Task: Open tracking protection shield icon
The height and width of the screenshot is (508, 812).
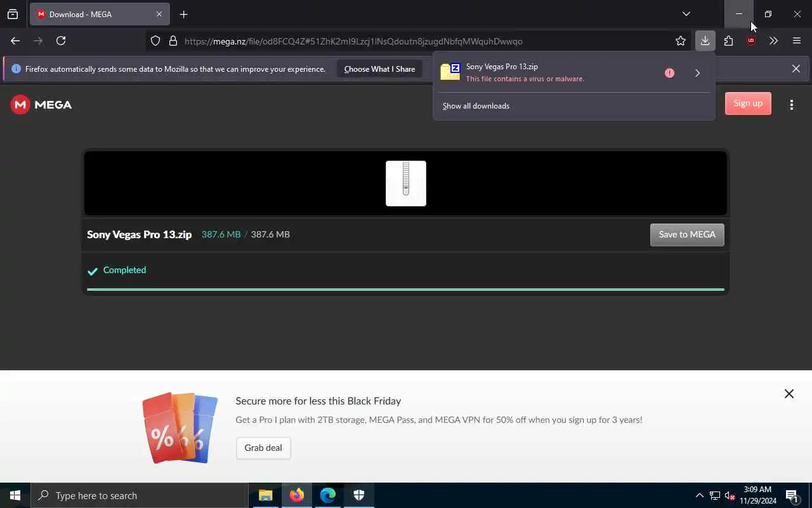Action: 155,41
